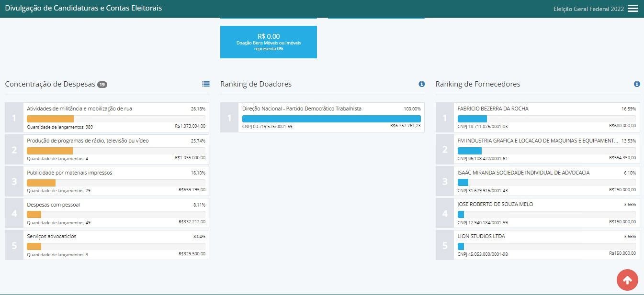
Task: Click Quantidade de lançamentos: 989
Action: [x=60, y=127]
